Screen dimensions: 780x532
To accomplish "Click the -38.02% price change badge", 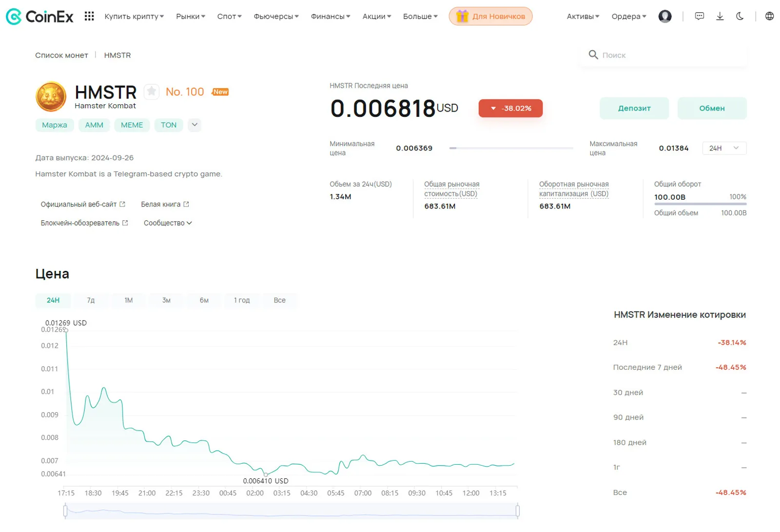I will (x=510, y=108).
